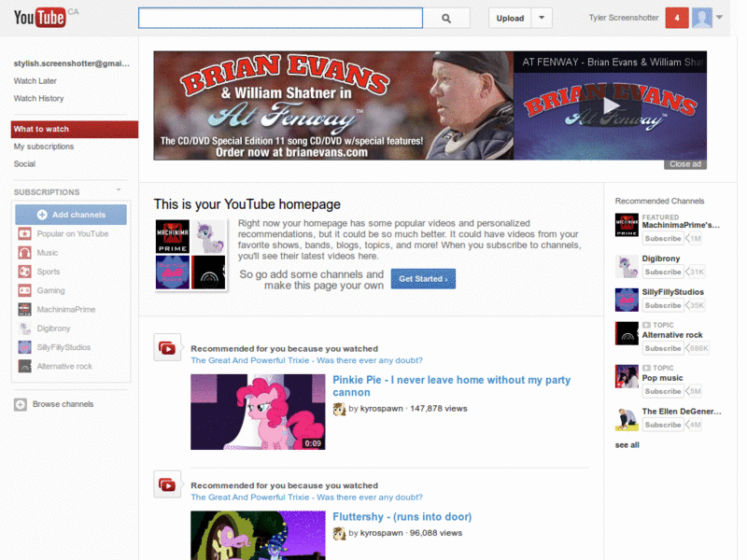This screenshot has width=747, height=560.
Task: Open Fluttershy runs into door thumbnail
Action: (258, 535)
